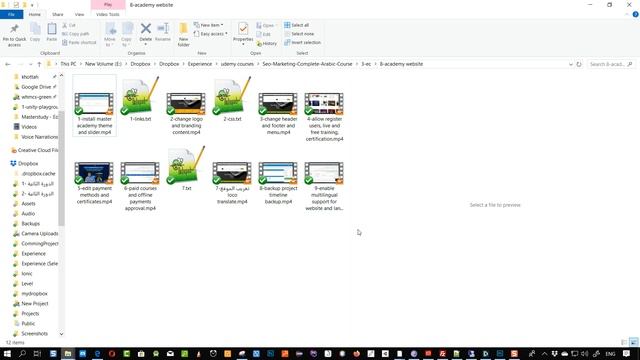Open the Copy to dropdown
The image size is (640, 360).
(127, 35)
